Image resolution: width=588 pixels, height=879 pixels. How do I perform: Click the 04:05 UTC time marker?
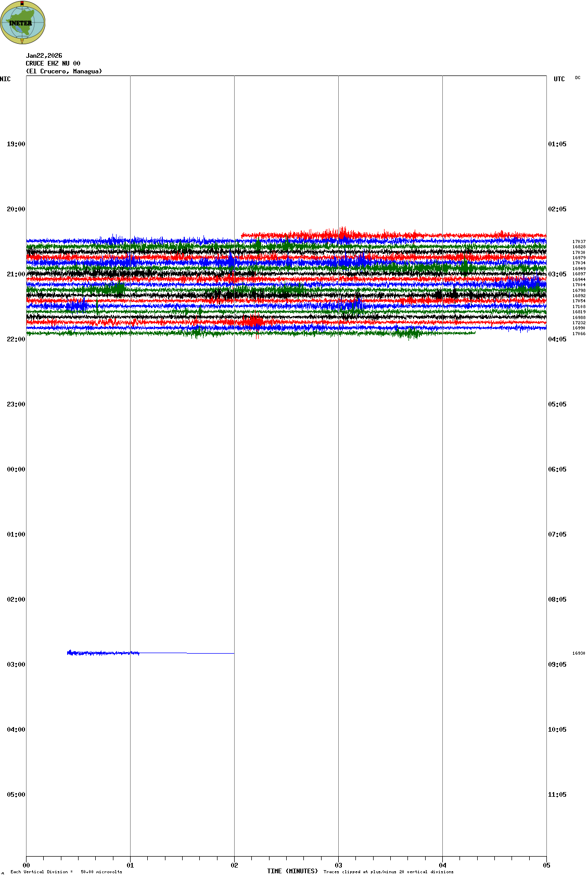(557, 339)
